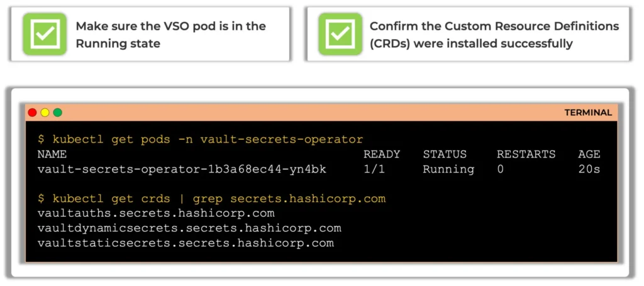The image size is (644, 286).
Task: Click the READY column header
Action: 382,154
